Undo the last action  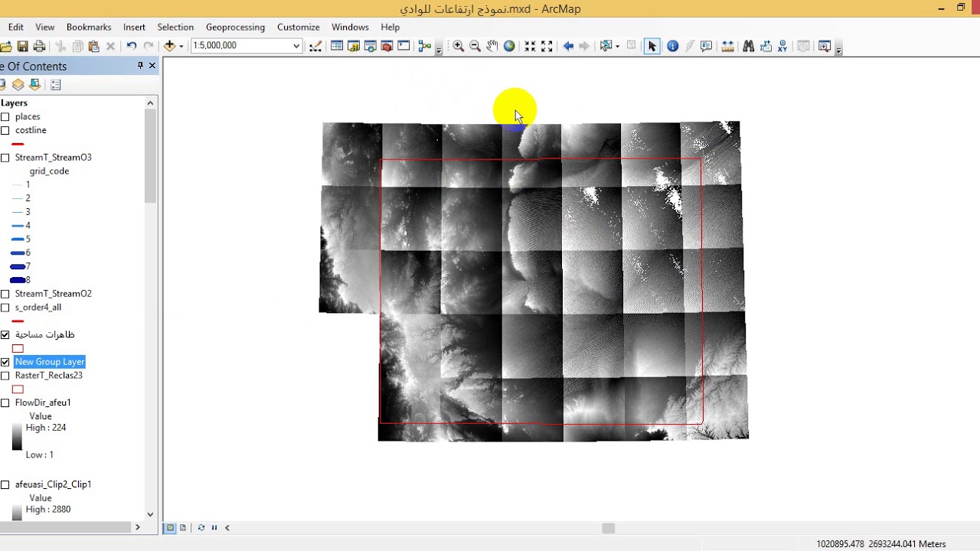point(132,46)
